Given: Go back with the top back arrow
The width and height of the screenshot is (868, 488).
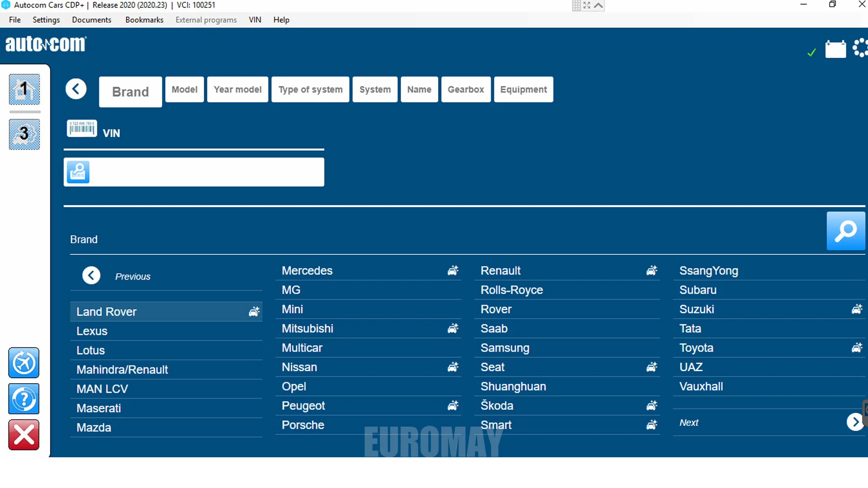Looking at the screenshot, I should tap(76, 89).
